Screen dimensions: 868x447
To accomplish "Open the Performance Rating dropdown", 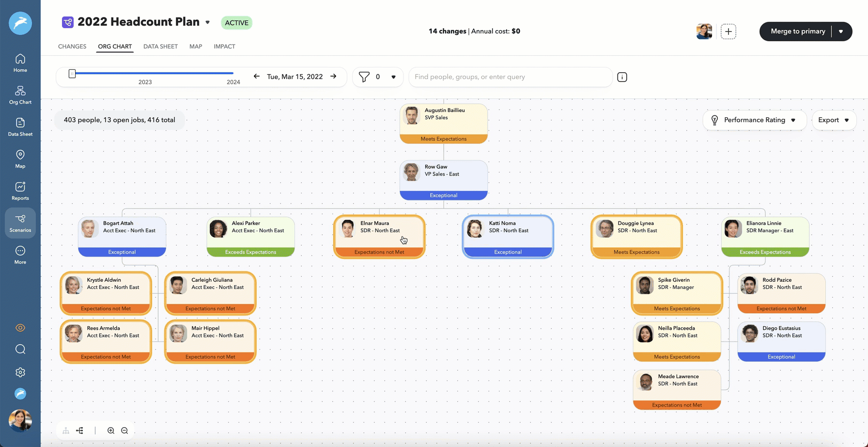I will click(754, 120).
